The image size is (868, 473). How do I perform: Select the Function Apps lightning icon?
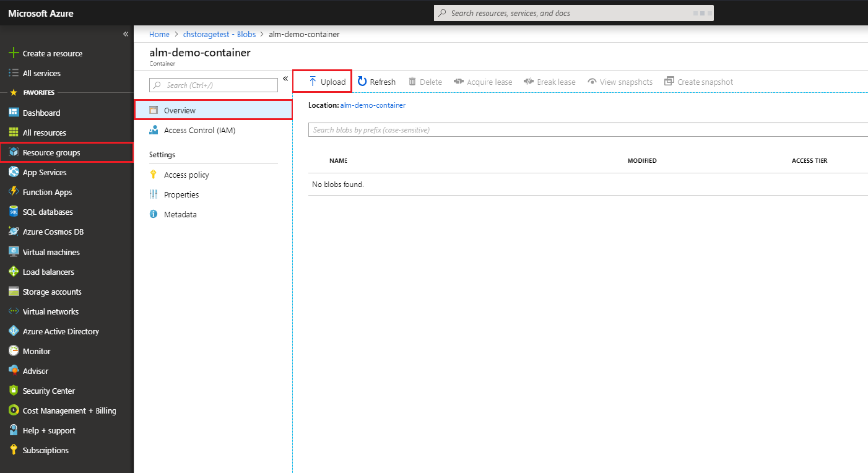[x=14, y=192]
